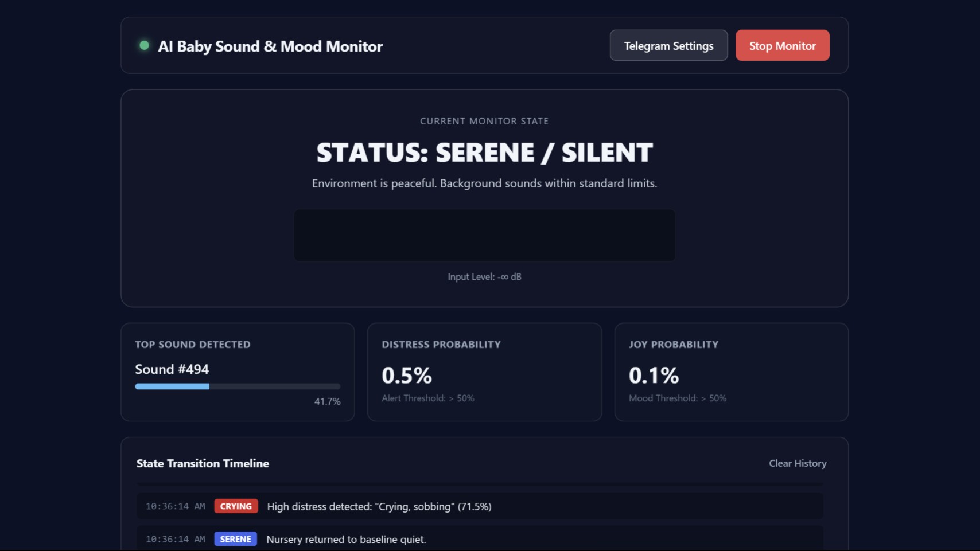This screenshot has height=551, width=980.
Task: Click the blue SERENE badge
Action: (x=235, y=539)
